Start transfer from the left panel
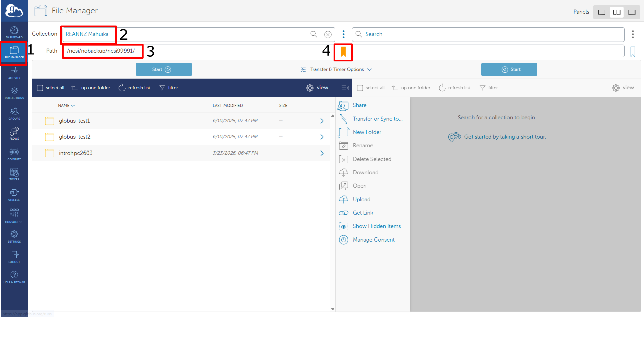The image size is (644, 346). click(164, 70)
